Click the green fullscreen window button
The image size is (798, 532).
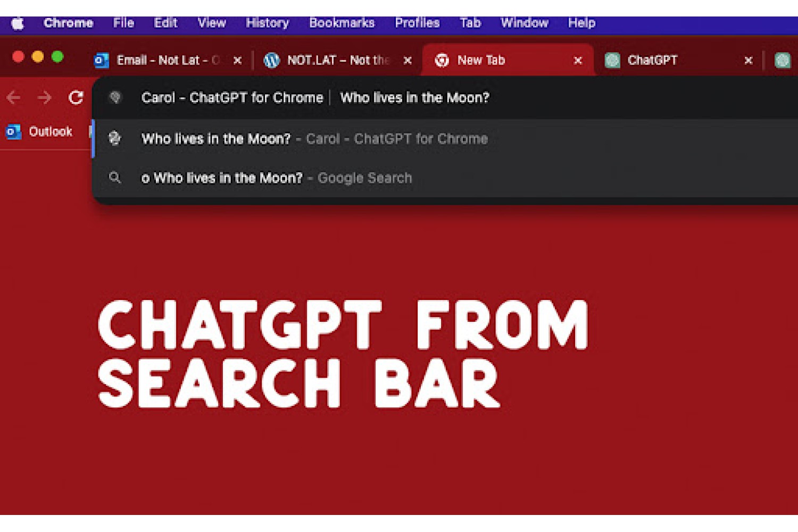57,57
